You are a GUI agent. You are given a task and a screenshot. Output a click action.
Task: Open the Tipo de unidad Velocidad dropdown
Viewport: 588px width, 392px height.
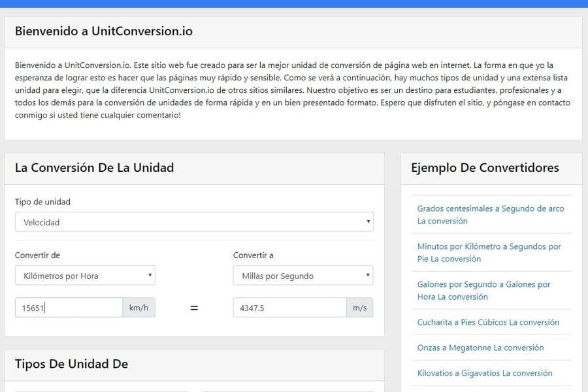pyautogui.click(x=194, y=222)
